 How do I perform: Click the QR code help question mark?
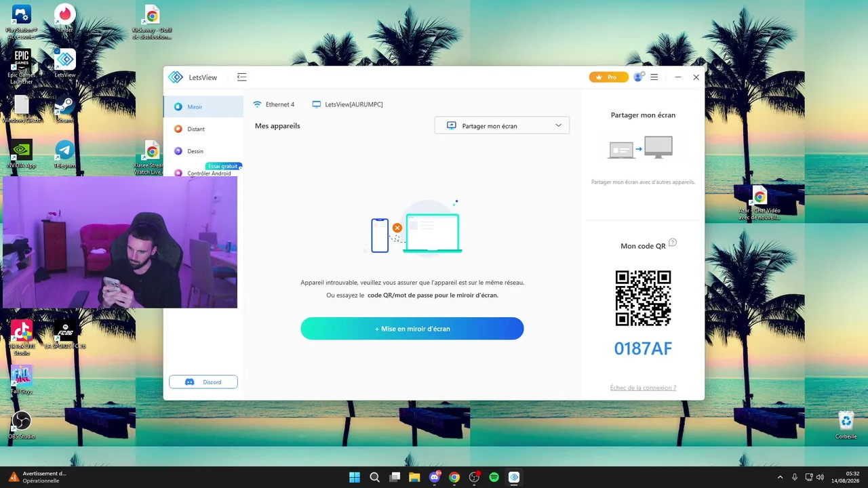click(673, 243)
